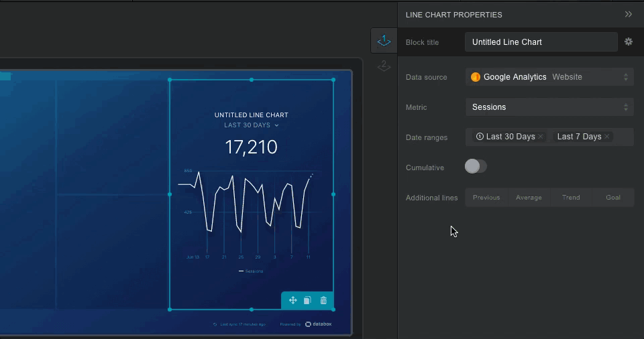Viewport: 644px width, 339px height.
Task: Enable the Goal additional line
Action: click(x=613, y=198)
